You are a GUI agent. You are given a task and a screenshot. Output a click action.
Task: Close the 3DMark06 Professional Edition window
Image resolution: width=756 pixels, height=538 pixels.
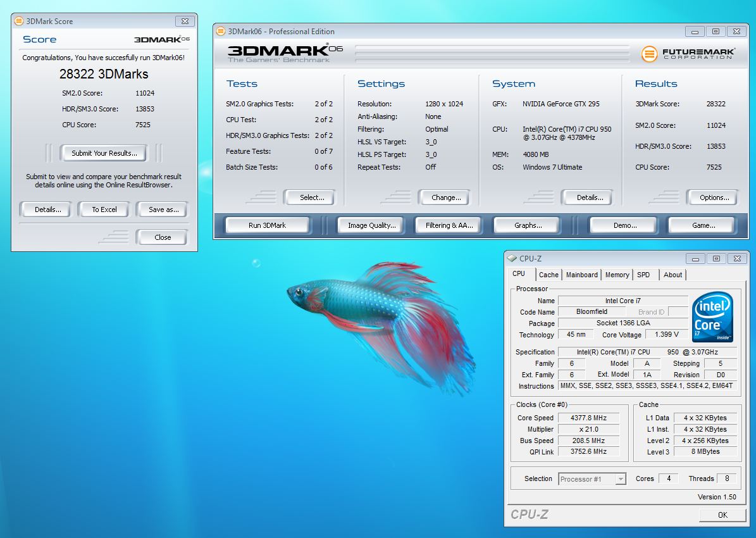coord(736,32)
